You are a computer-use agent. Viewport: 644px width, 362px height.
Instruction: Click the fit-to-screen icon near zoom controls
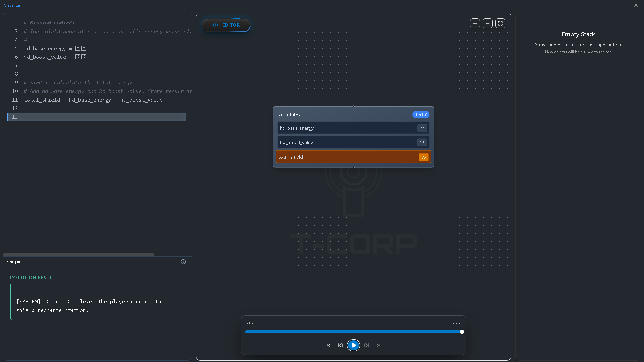point(500,23)
